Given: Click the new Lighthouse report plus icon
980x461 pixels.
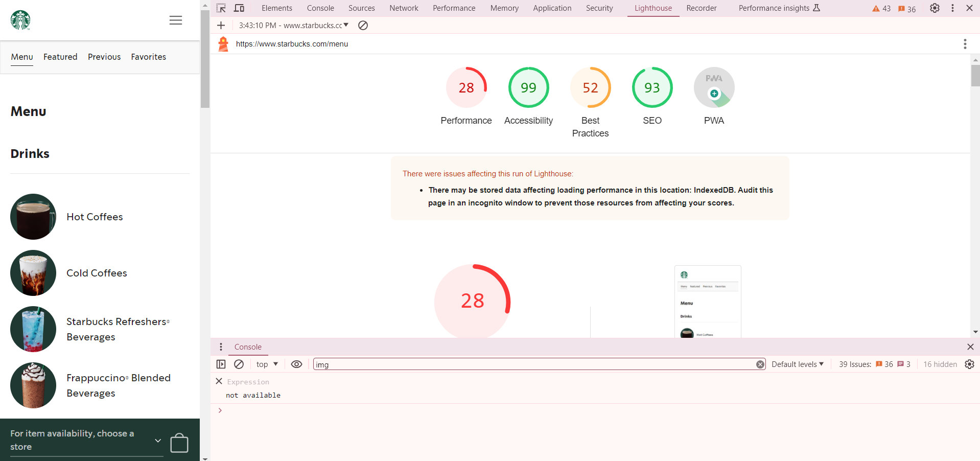Looking at the screenshot, I should pyautogui.click(x=221, y=26).
